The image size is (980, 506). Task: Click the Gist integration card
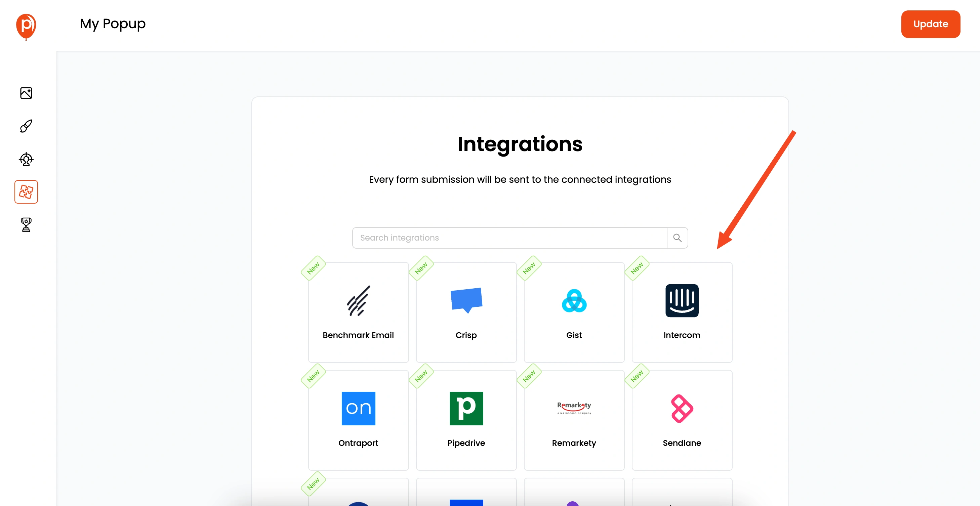click(574, 312)
